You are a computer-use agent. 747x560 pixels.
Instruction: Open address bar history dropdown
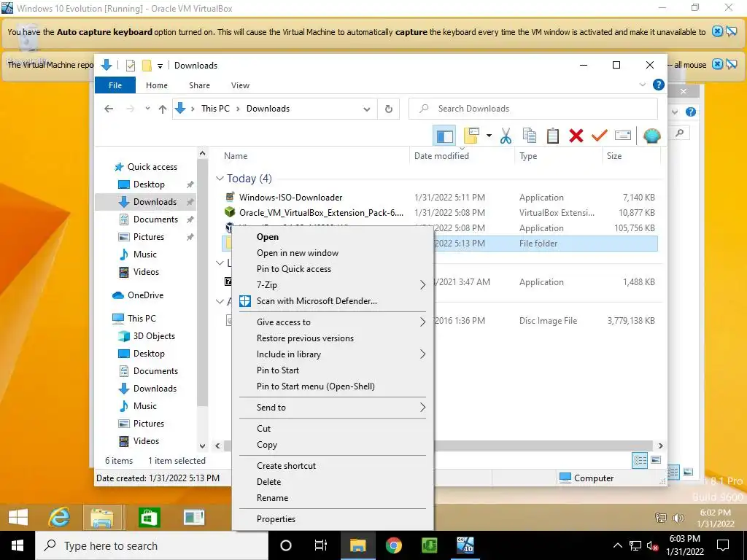point(367,109)
